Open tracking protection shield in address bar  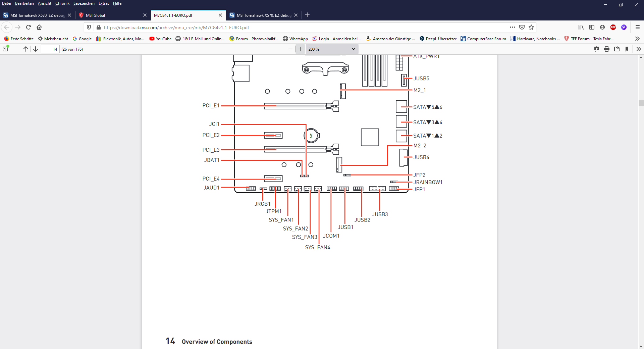(89, 27)
